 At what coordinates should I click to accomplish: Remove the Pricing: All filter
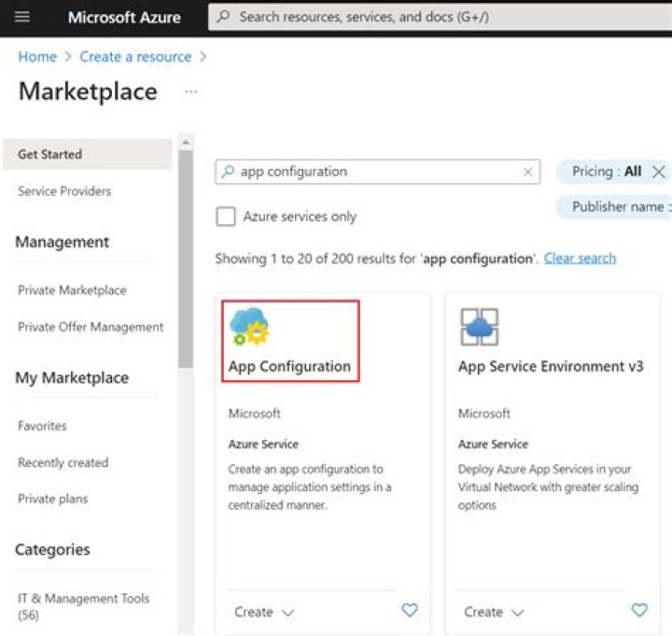point(658,172)
